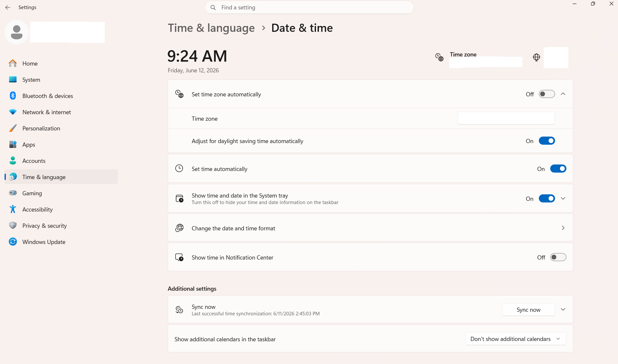Click the back arrow icon
The height and width of the screenshot is (364, 618).
pos(8,7)
